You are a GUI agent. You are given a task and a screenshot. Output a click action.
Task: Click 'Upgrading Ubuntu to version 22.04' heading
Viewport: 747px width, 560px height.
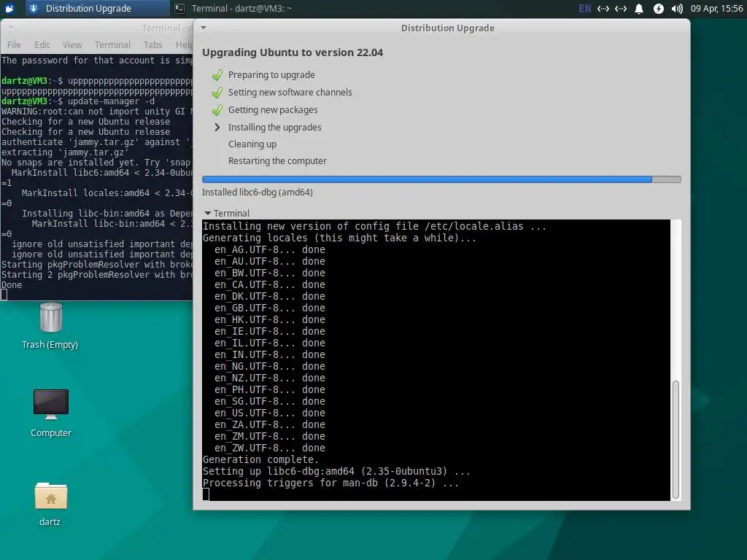293,52
